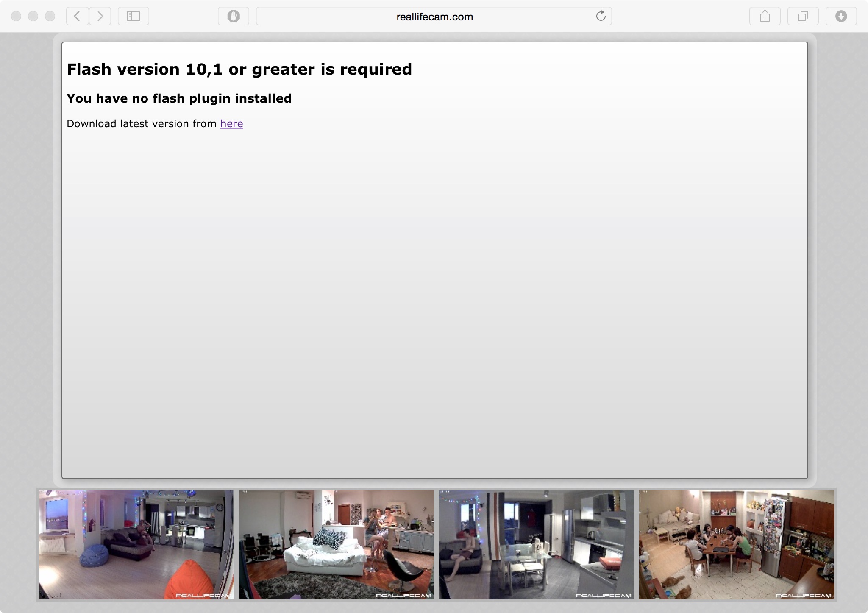Image resolution: width=868 pixels, height=613 pixels.
Task: Click the yellow minimize window button
Action: (33, 17)
